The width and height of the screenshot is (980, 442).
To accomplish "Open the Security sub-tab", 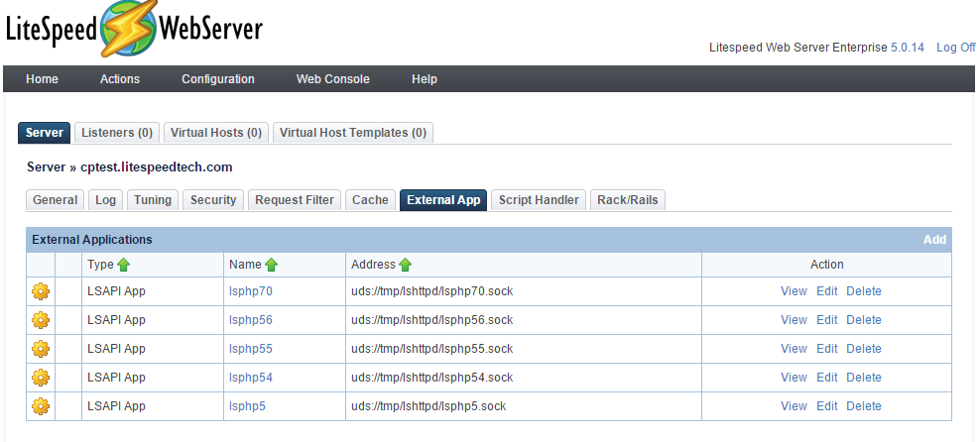I will tap(213, 200).
